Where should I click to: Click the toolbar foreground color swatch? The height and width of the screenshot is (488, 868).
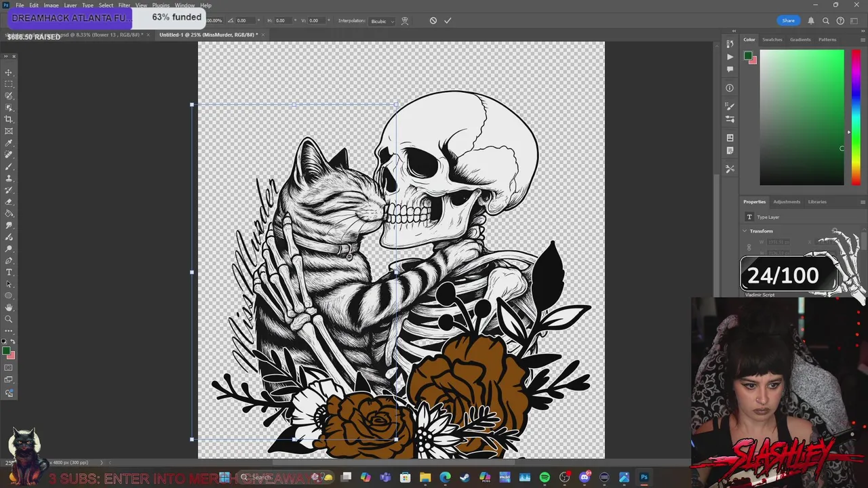6,351
